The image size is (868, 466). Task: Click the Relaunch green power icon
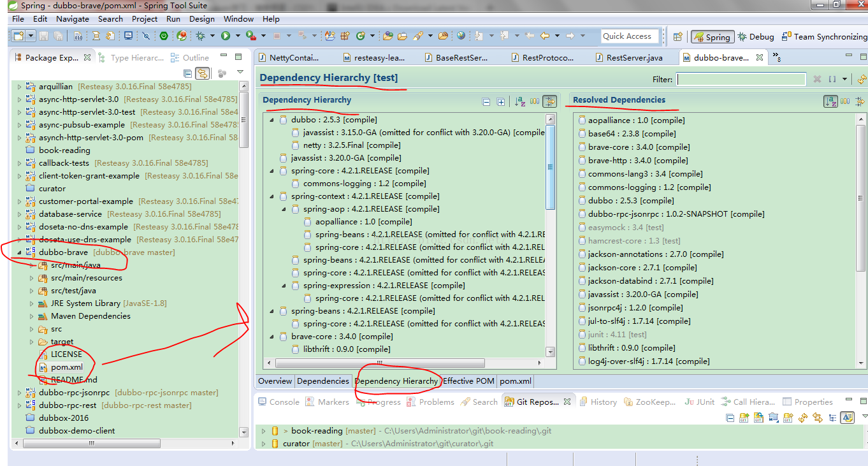164,36
